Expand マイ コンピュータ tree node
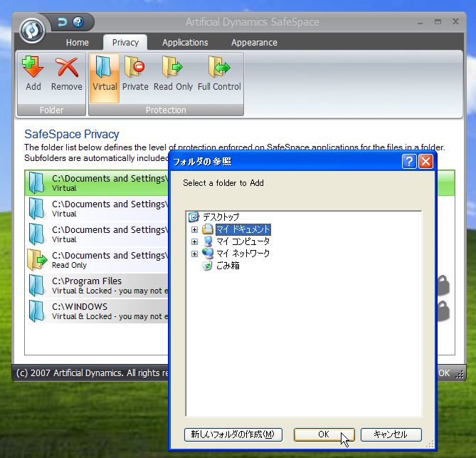Image resolution: width=476 pixels, height=458 pixels. pos(194,242)
